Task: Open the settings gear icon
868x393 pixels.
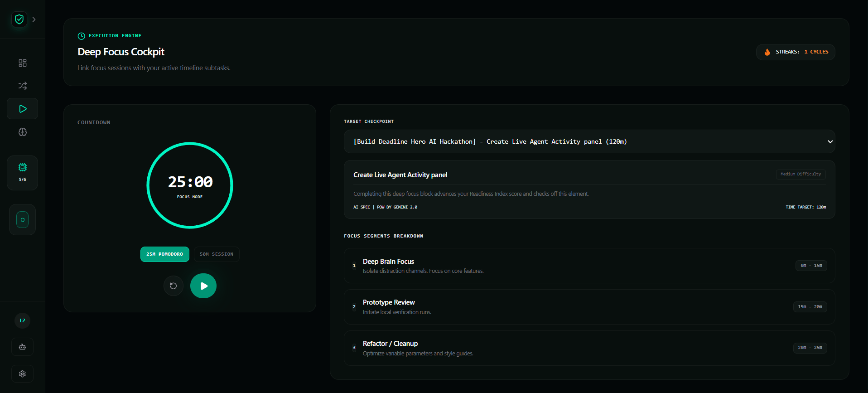Action: pos(23,374)
